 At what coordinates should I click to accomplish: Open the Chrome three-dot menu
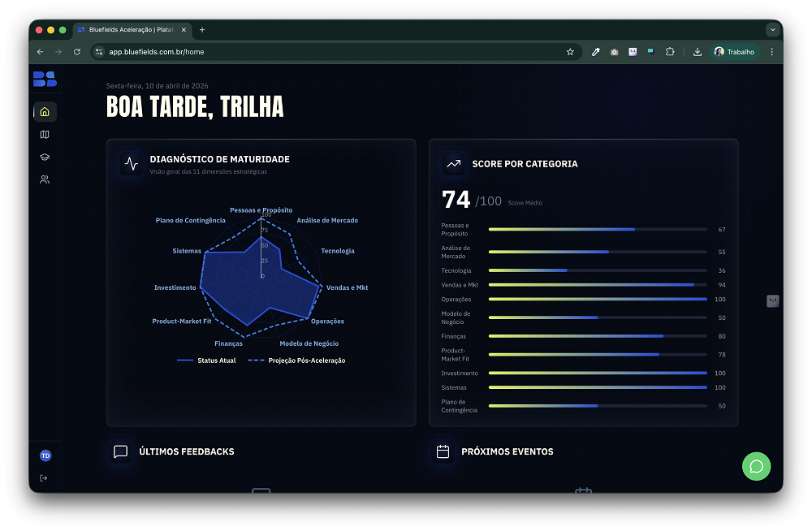click(771, 52)
